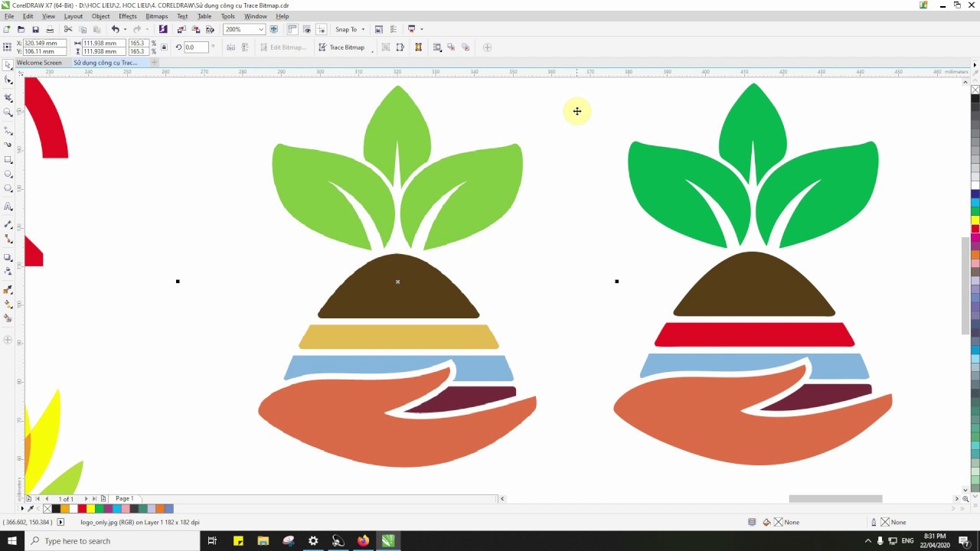Click the Export icon in toolbar
The height and width of the screenshot is (551, 980).
pos(196,29)
